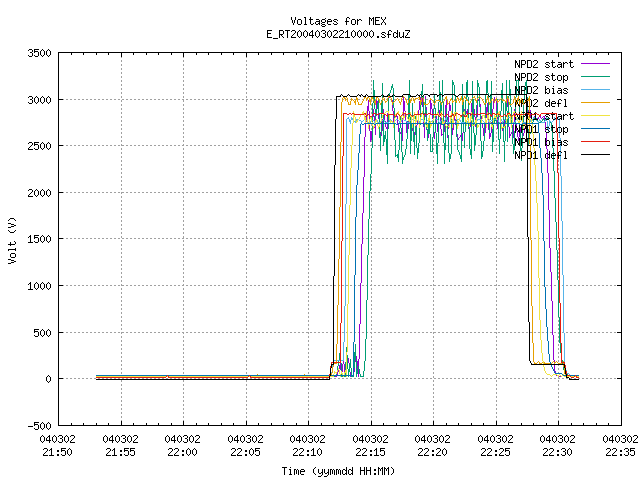This screenshot has width=640, height=480.
Task: Click the 3000 y-axis tick value
Action: tap(40, 100)
